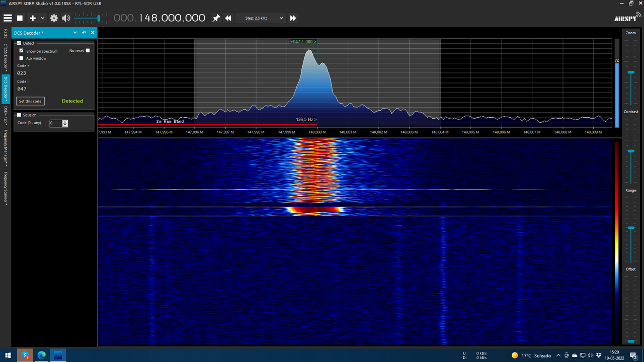Open the Windows notification center

coord(634,355)
